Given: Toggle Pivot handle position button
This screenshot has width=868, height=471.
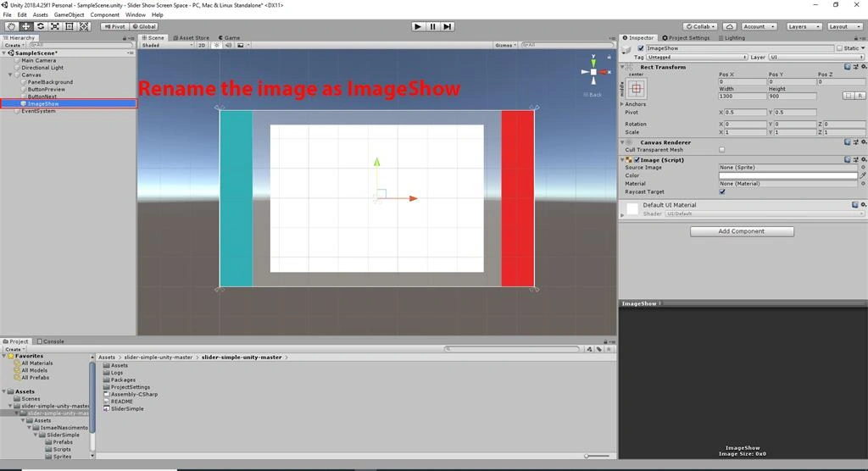Looking at the screenshot, I should click(x=114, y=26).
